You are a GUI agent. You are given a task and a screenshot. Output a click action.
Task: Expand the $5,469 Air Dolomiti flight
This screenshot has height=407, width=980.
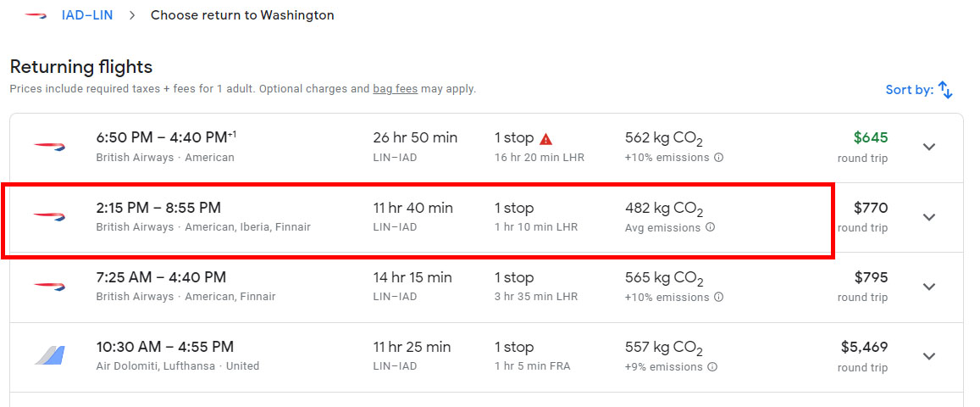[x=929, y=356]
